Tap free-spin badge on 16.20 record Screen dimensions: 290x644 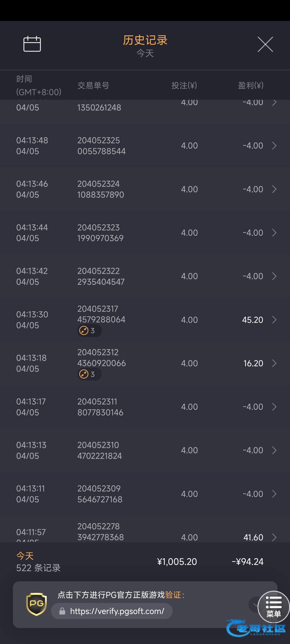click(x=89, y=374)
